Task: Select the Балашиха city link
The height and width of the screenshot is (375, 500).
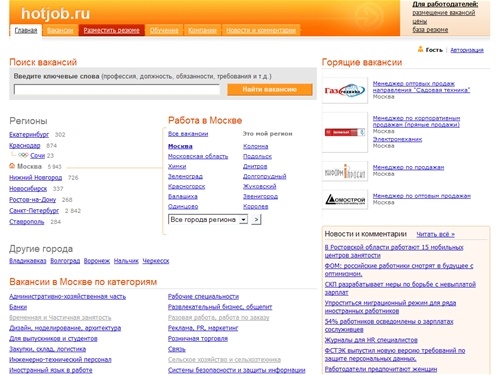Action: [183, 196]
